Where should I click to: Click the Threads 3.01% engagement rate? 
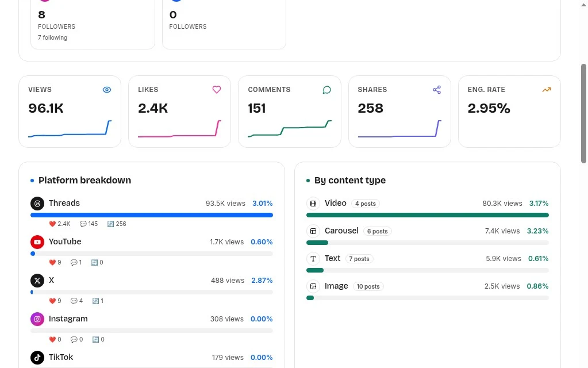click(263, 204)
